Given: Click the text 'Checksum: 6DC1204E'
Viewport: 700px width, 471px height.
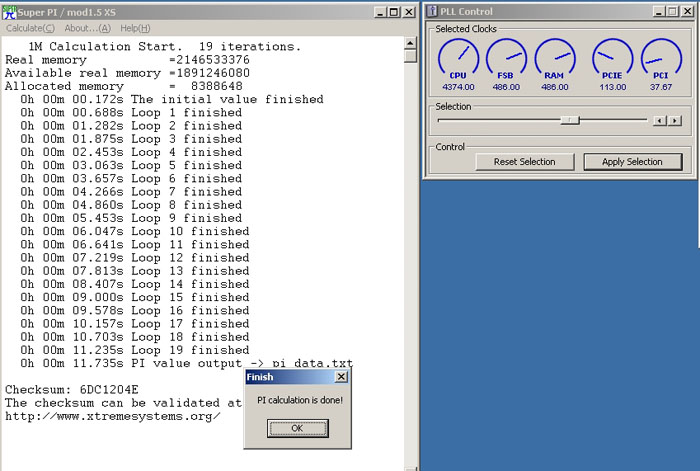Looking at the screenshot, I should pos(72,389).
